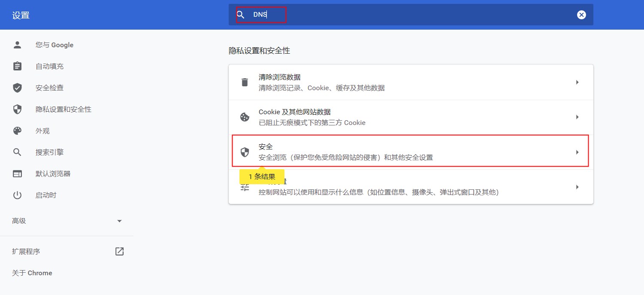644x295 pixels.
Task: Click arrow on Cookie 及其他网站数据 row
Action: pos(577,117)
